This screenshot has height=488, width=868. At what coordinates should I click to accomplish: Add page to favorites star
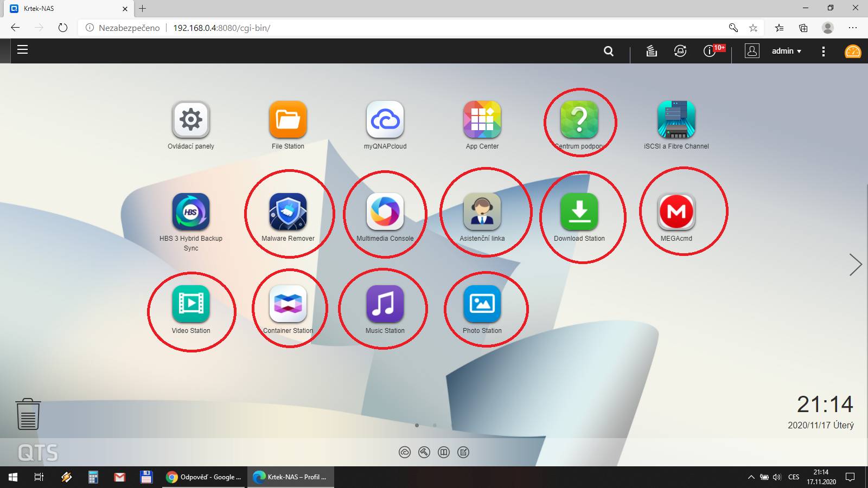click(753, 28)
